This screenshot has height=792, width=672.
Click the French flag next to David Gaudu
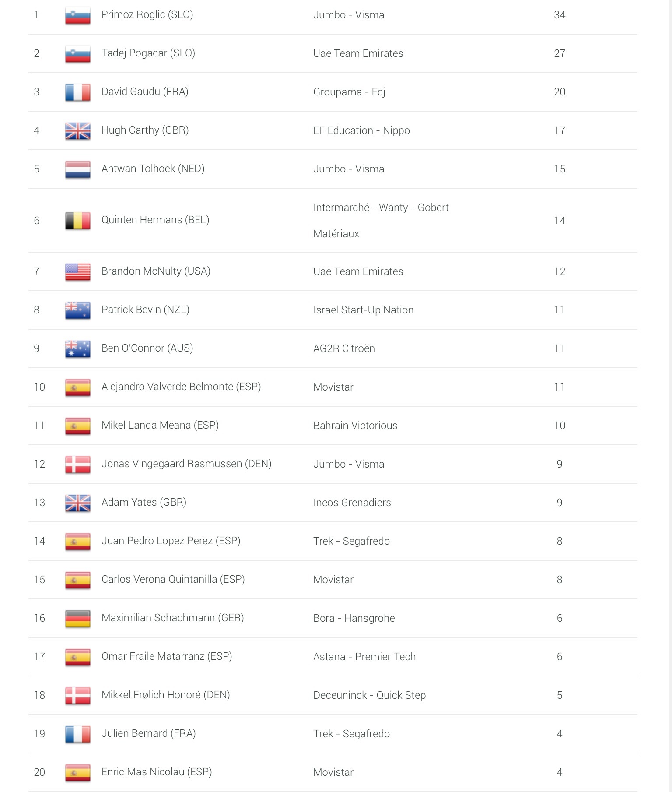coord(77,92)
